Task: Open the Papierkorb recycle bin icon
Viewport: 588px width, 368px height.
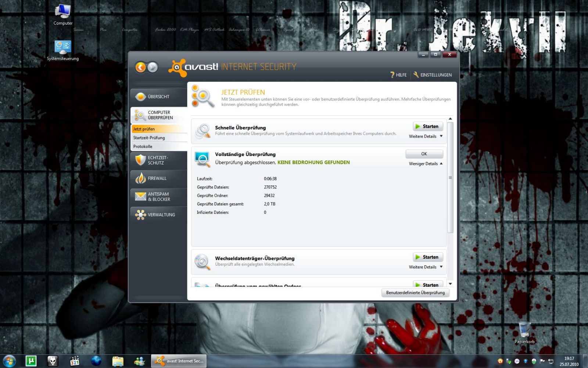Action: (x=524, y=330)
